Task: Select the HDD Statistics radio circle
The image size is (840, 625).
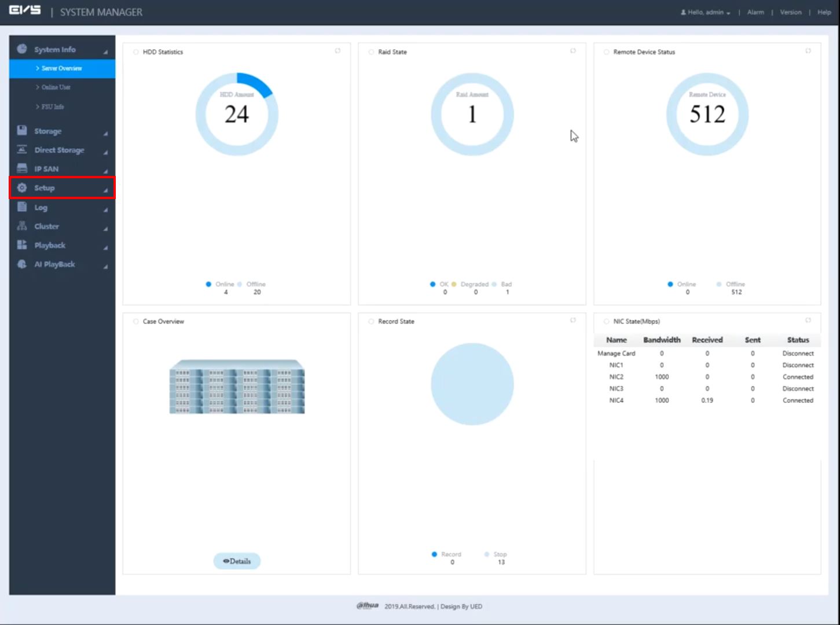Action: tap(136, 52)
